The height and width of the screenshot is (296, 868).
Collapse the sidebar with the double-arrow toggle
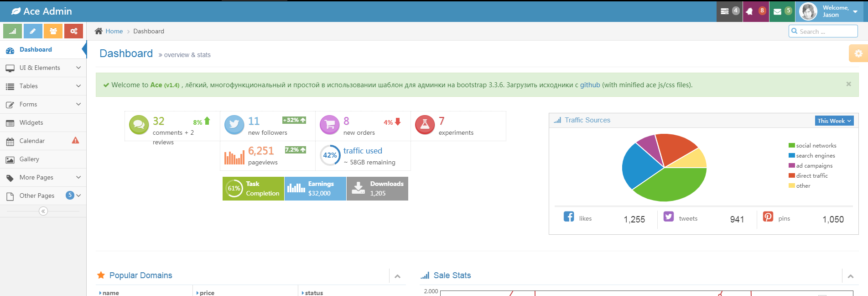pos(43,211)
